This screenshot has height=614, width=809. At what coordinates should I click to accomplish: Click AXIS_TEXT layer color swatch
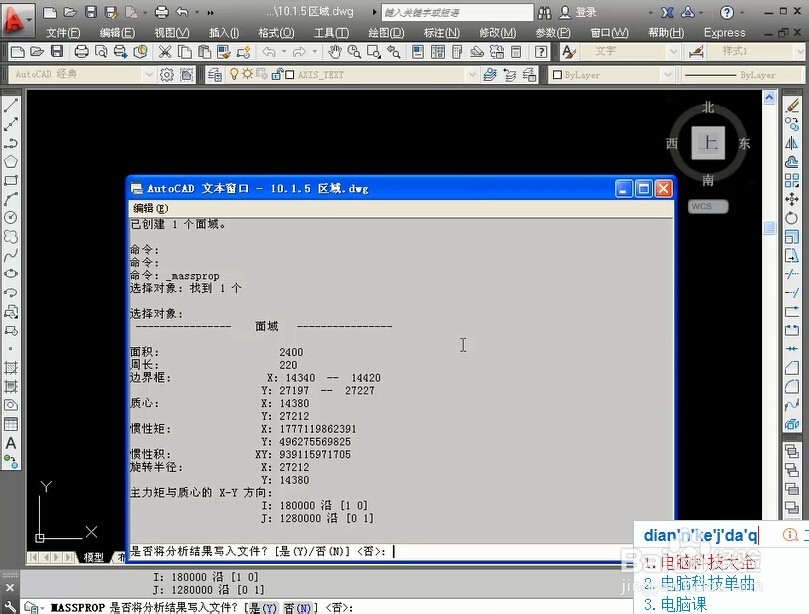(x=289, y=75)
